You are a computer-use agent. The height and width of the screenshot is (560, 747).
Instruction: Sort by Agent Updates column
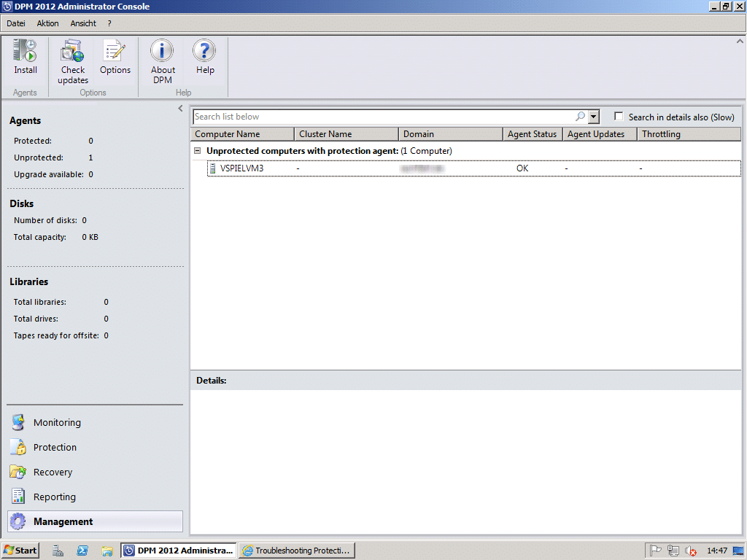600,134
